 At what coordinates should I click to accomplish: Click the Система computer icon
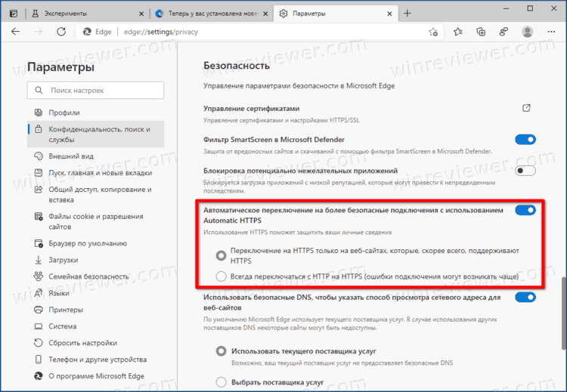tap(39, 326)
